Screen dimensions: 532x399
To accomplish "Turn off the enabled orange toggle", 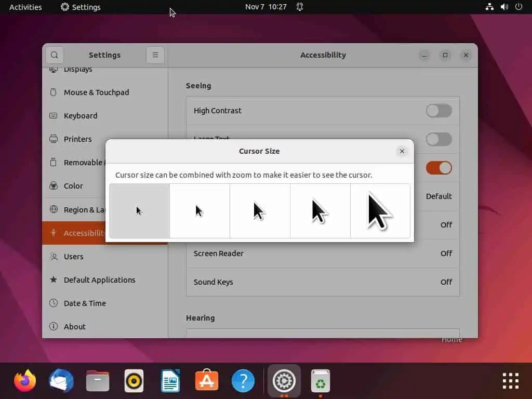I will pos(439,168).
